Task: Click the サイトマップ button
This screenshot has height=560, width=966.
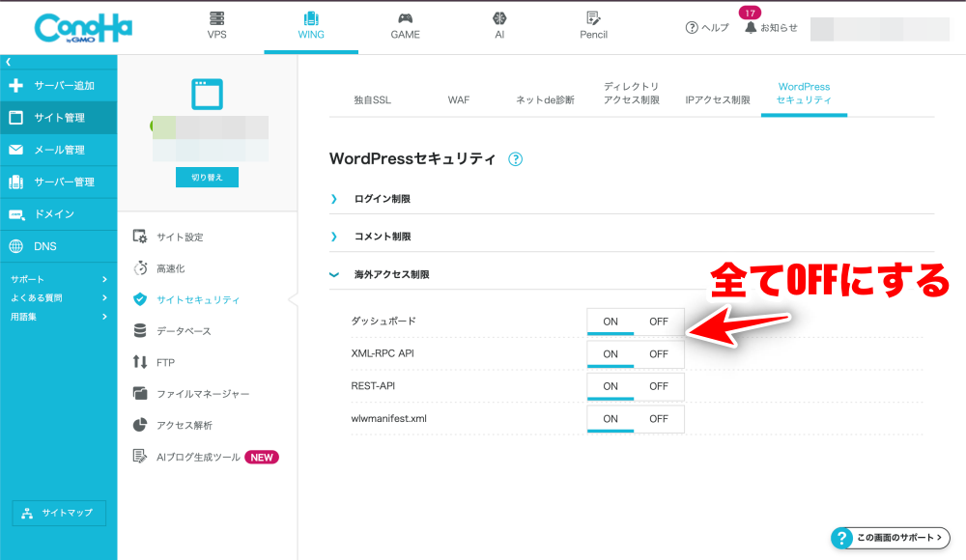Action: tap(59, 513)
